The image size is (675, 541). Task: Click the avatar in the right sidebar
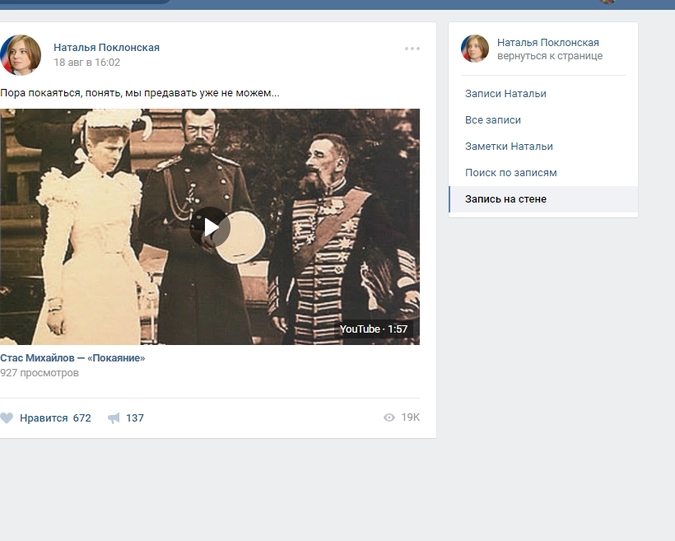[x=474, y=48]
